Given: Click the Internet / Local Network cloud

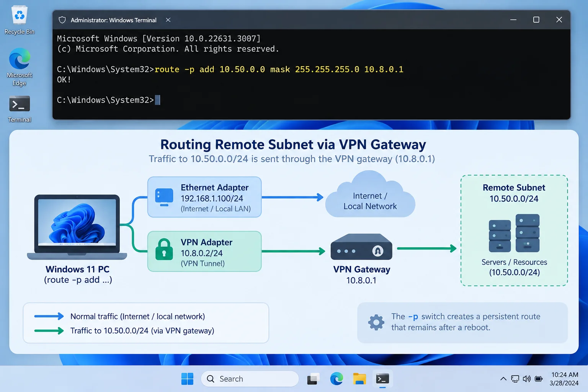Looking at the screenshot, I should tap(370, 194).
